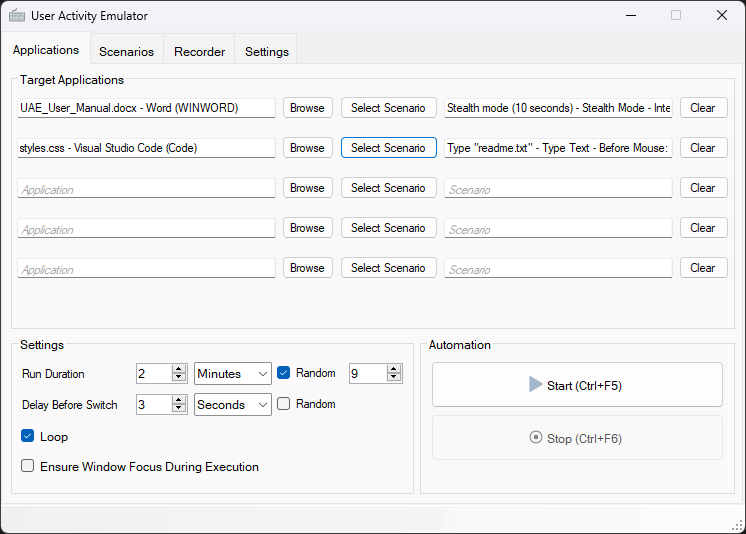Close the User Activity Emulator window
This screenshot has width=746, height=534.
722,16
